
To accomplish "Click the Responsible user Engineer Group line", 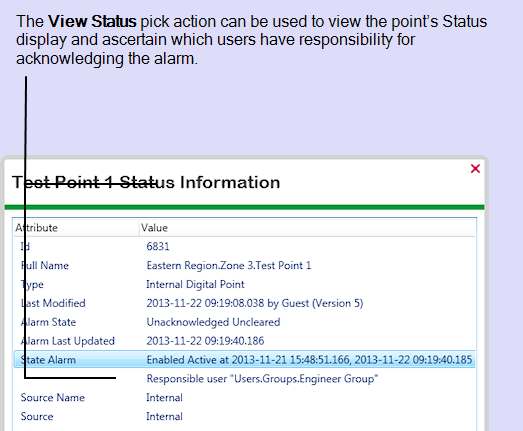I will tap(262, 379).
